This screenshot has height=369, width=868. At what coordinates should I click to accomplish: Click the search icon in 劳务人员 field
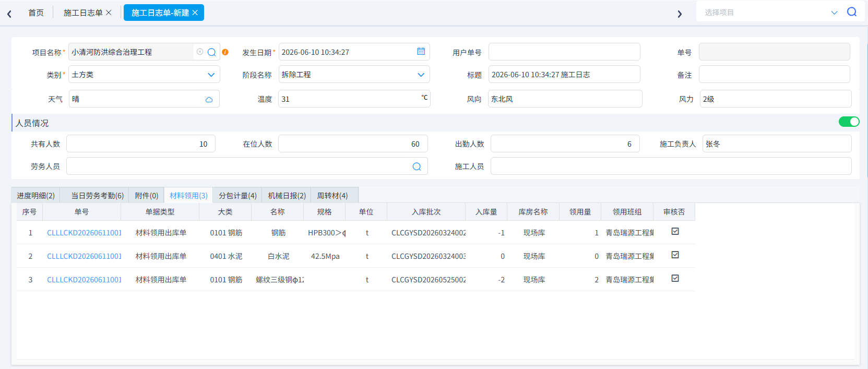point(417,166)
